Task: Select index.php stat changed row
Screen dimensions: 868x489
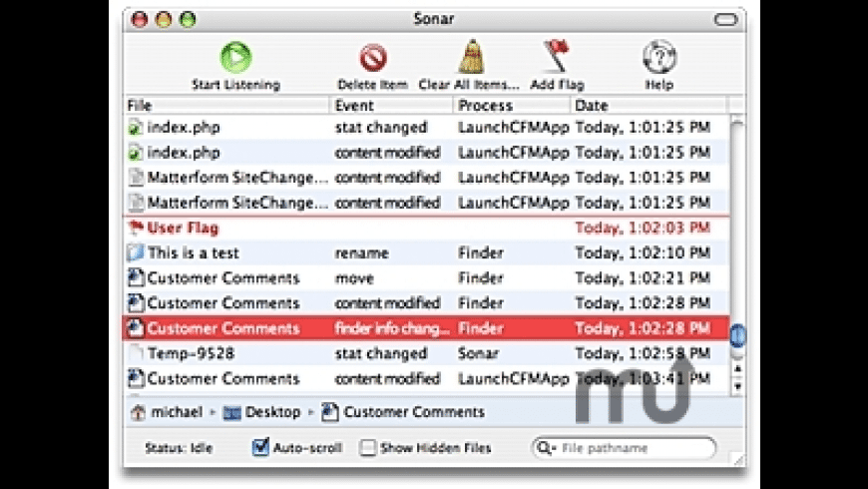Action: tap(426, 127)
